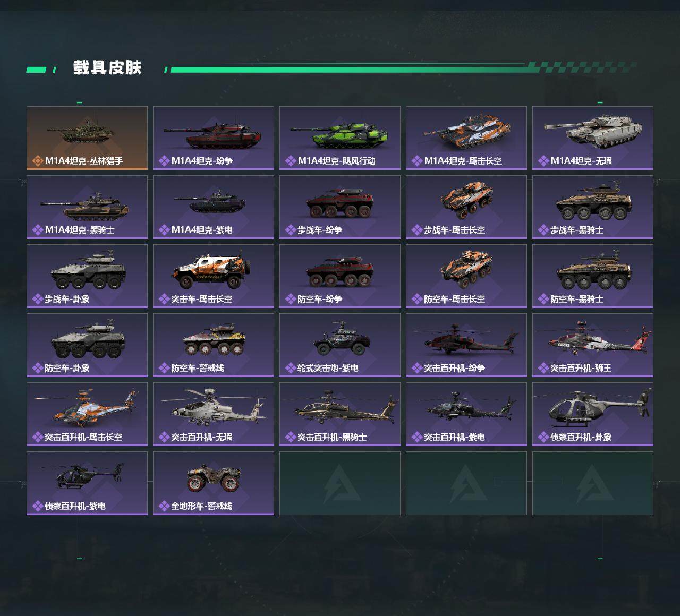
Task: Select the 防空车-卦象 skin card
Action: [x=87, y=345]
